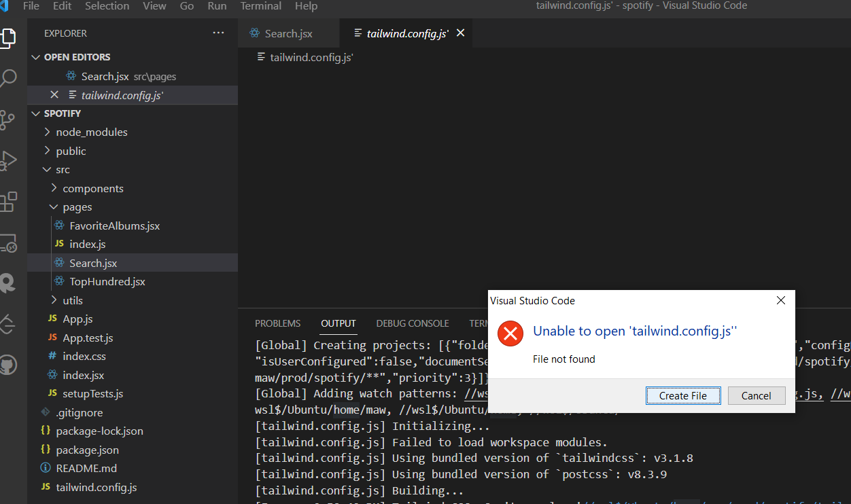Viewport: 851px width, 504px height.
Task: Open the Search view in activity bar
Action: (x=7, y=78)
